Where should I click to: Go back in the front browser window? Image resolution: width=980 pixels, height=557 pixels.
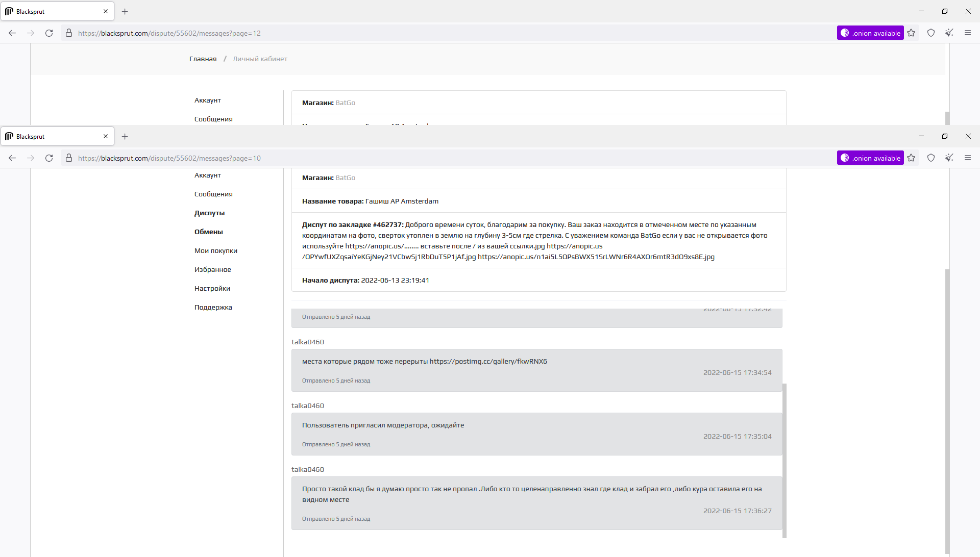12,158
